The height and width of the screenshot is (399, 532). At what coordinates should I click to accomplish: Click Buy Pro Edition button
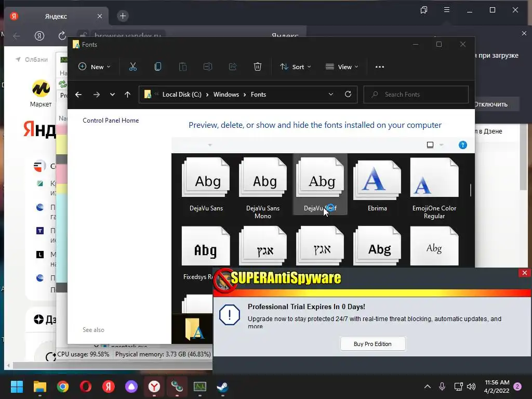[x=373, y=344]
